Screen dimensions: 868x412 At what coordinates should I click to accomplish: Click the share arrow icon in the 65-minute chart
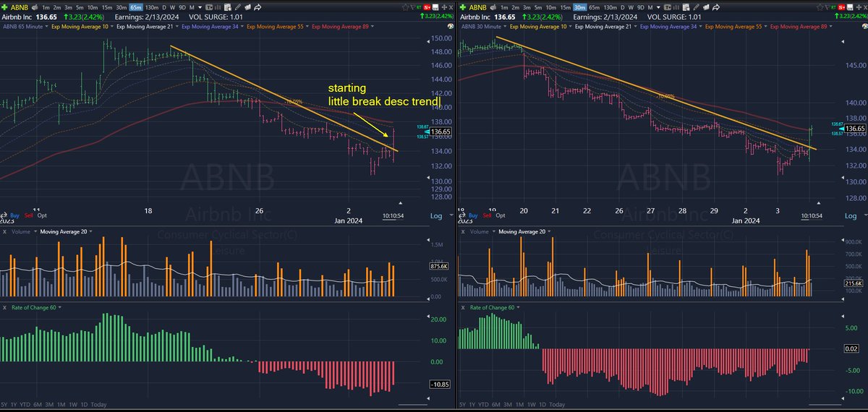(x=258, y=7)
